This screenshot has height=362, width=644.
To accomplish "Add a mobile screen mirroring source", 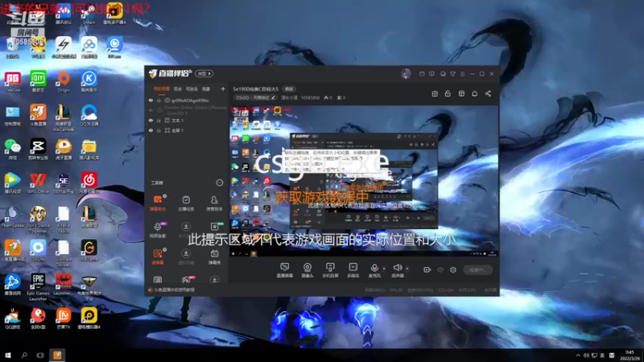I will pos(330,270).
